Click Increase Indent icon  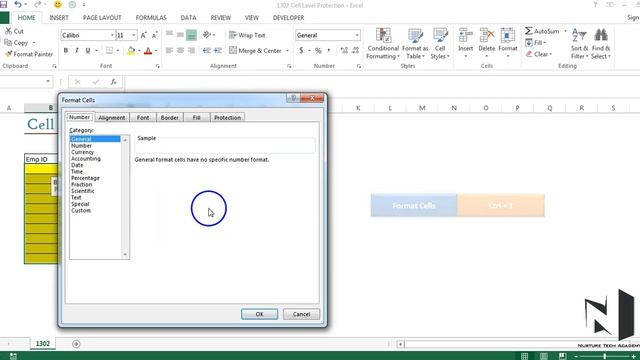click(218, 51)
